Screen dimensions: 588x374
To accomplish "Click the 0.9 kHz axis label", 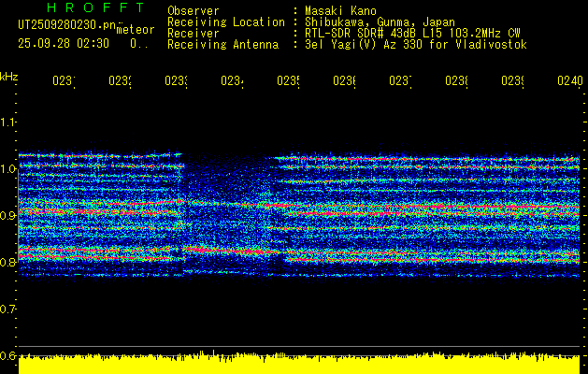I will point(7,216).
